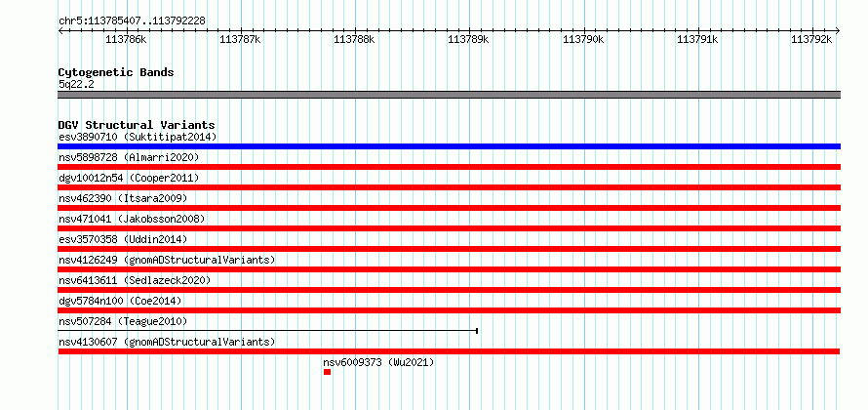Click the 113786k ruler tick label

126,39
